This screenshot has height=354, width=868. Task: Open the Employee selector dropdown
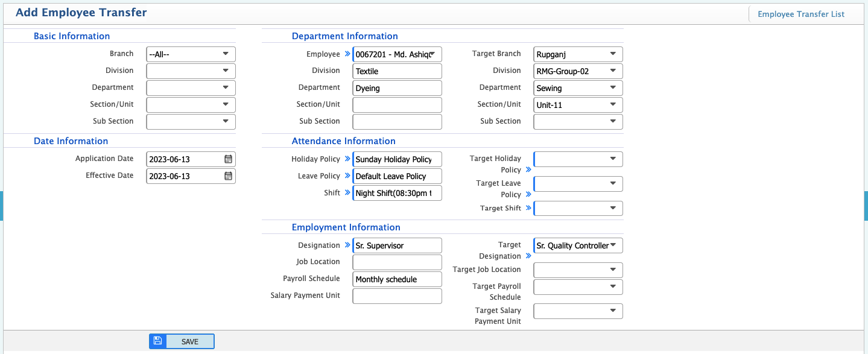(x=397, y=54)
